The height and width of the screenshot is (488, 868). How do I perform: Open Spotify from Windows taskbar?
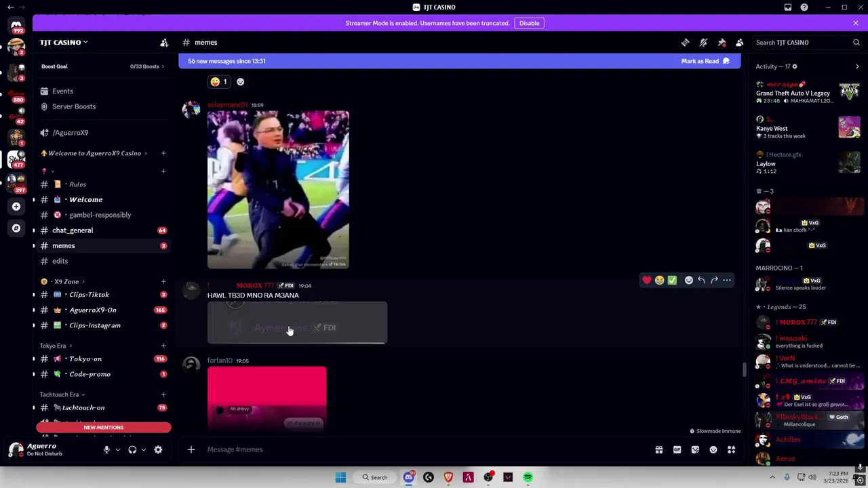point(528,477)
